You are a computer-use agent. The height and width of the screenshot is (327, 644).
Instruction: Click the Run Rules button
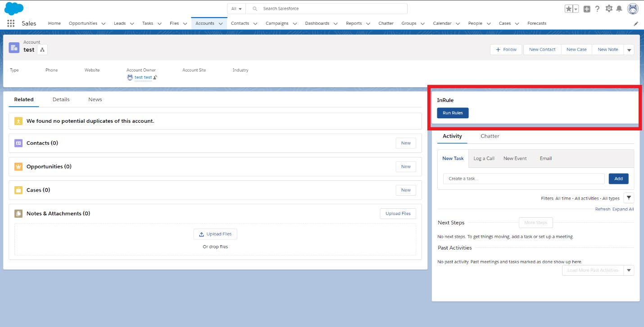(x=453, y=113)
